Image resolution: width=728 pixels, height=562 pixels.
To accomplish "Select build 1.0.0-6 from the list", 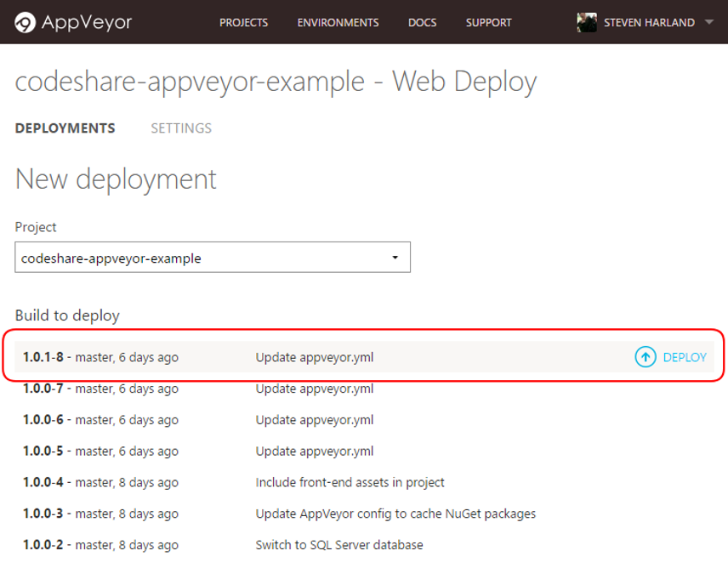I will coord(100,420).
